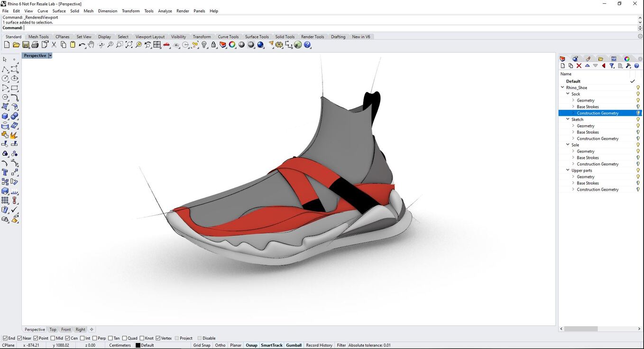644x349 pixels.
Task: Click the black Default layer swatch in status bar
Action: pos(138,345)
